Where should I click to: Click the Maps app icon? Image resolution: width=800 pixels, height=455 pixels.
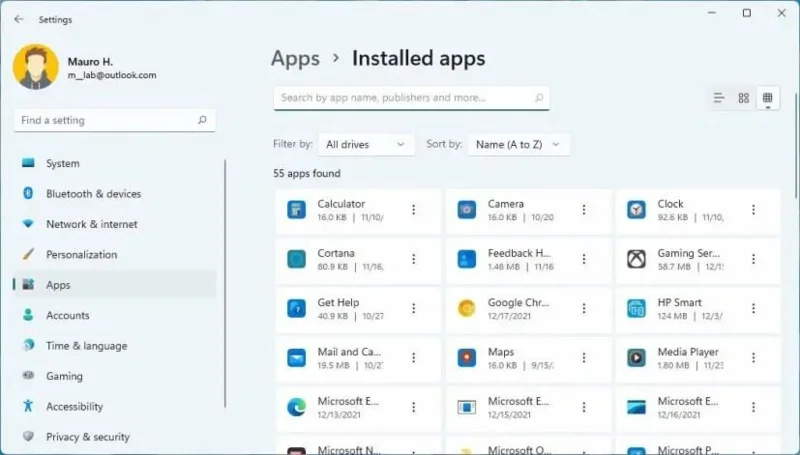pyautogui.click(x=466, y=358)
